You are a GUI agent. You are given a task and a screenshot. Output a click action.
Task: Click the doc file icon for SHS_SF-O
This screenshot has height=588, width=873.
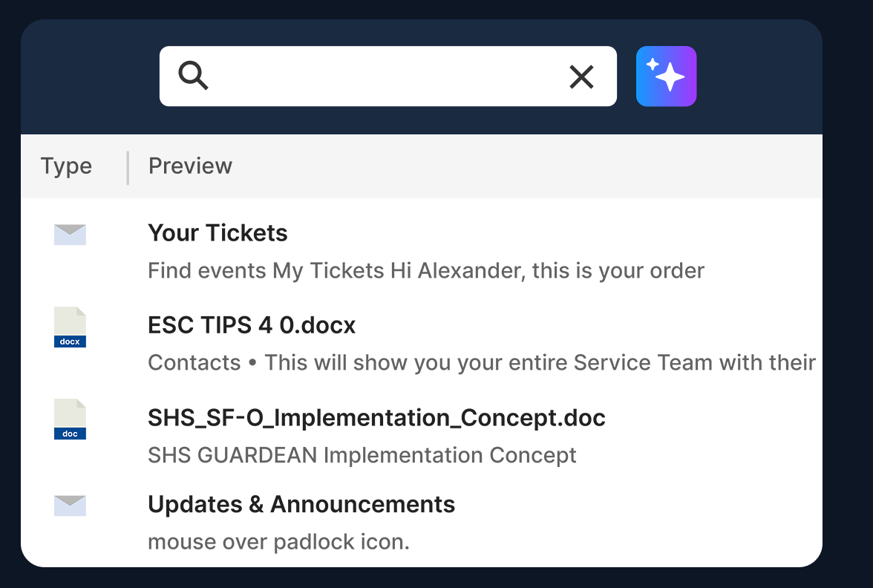(70, 419)
